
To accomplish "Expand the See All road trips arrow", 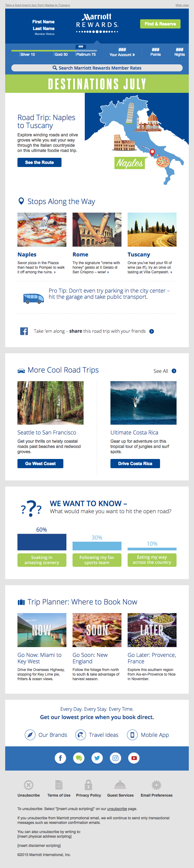I will 174,371.
